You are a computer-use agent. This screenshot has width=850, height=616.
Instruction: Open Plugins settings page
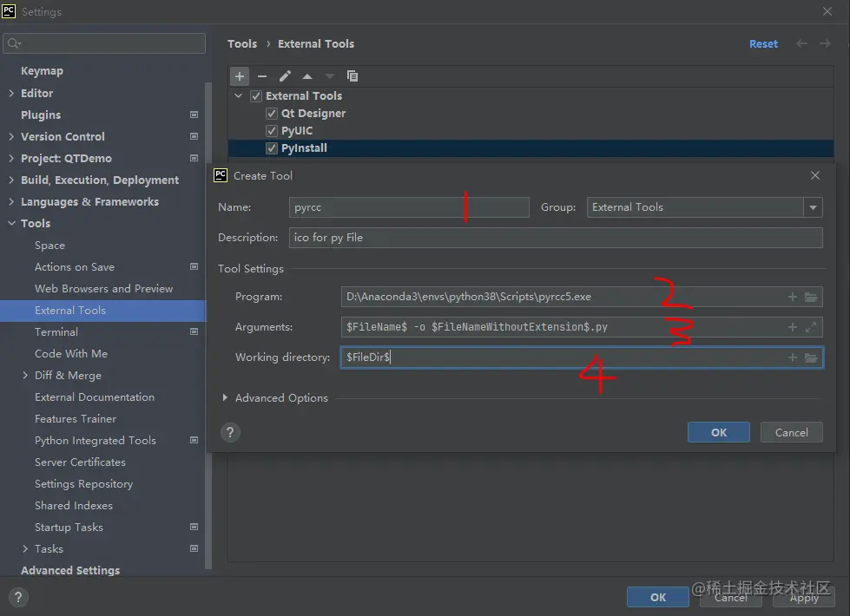[41, 115]
